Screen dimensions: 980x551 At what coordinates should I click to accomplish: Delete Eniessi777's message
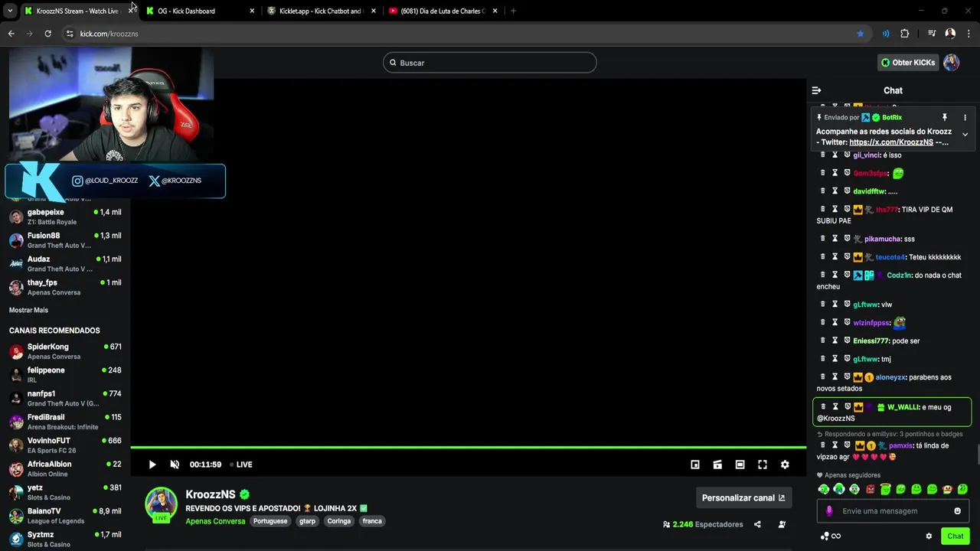823,341
